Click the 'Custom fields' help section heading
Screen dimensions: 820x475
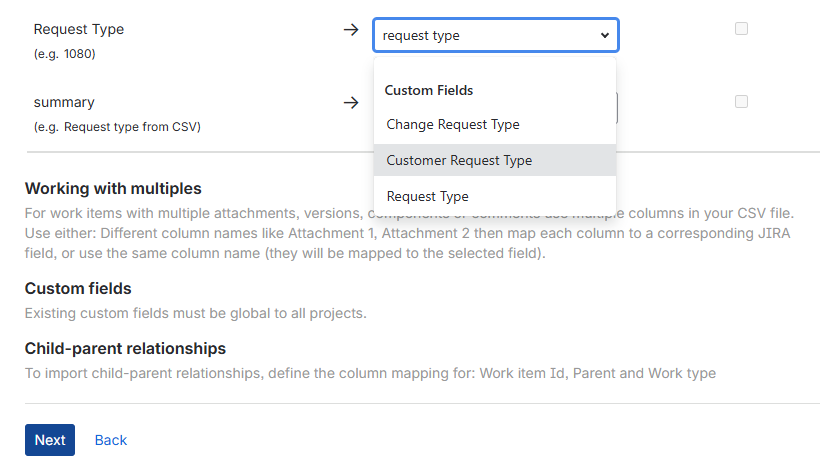pos(78,288)
